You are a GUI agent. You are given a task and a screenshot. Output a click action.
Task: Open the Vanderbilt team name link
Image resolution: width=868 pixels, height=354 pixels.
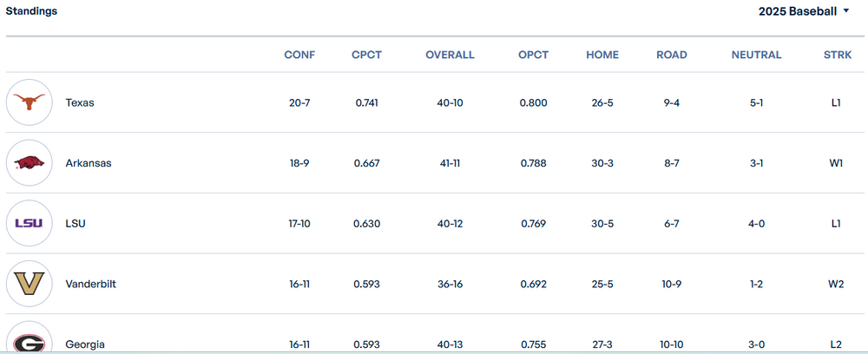tap(90, 284)
